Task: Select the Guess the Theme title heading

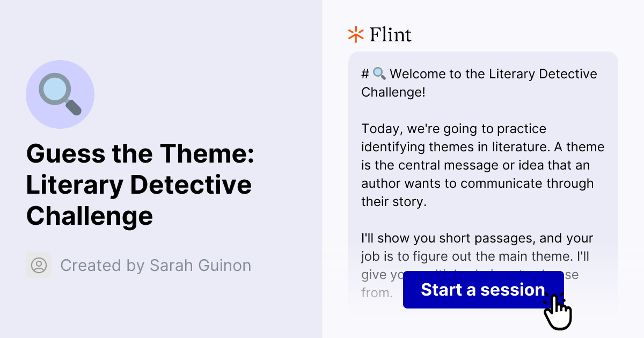Action: point(140,185)
